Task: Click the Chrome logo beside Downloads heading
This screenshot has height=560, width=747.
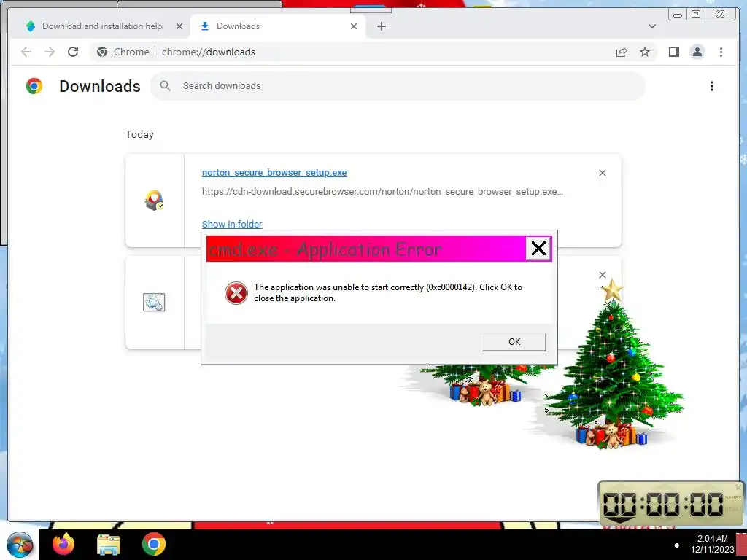Action: click(x=34, y=86)
